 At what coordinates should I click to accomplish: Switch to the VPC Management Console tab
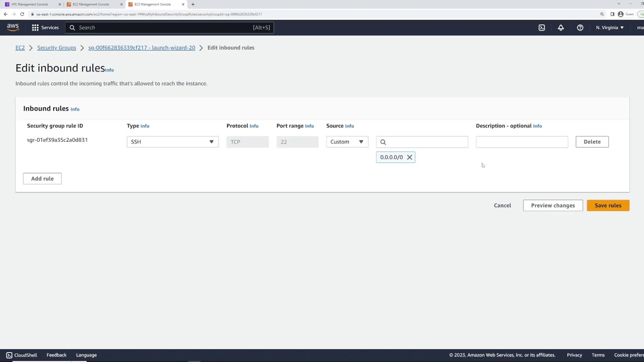[x=30, y=4]
